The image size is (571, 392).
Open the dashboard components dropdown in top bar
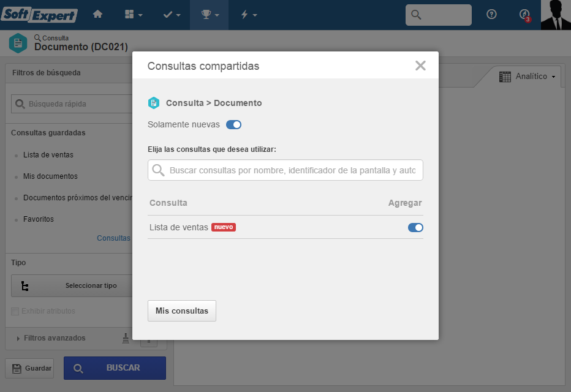point(134,15)
